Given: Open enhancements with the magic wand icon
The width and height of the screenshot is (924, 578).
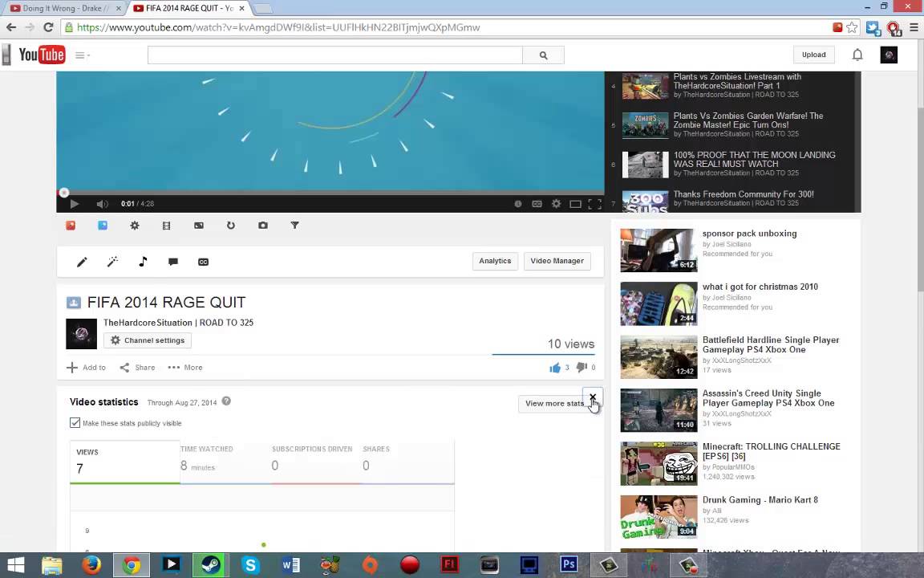Looking at the screenshot, I should click(112, 261).
